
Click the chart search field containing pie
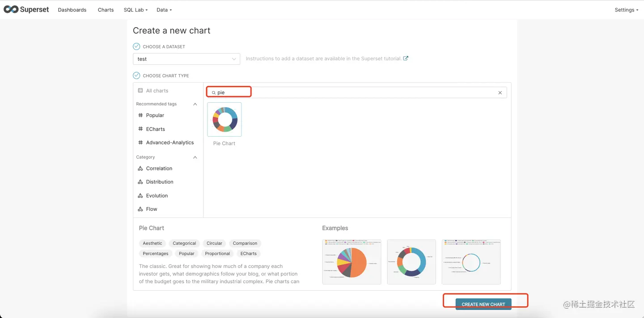tap(356, 92)
